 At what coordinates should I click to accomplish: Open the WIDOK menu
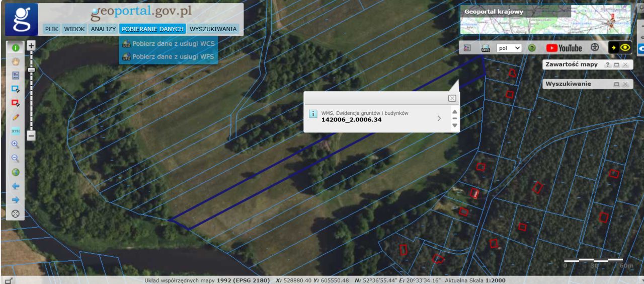click(74, 29)
